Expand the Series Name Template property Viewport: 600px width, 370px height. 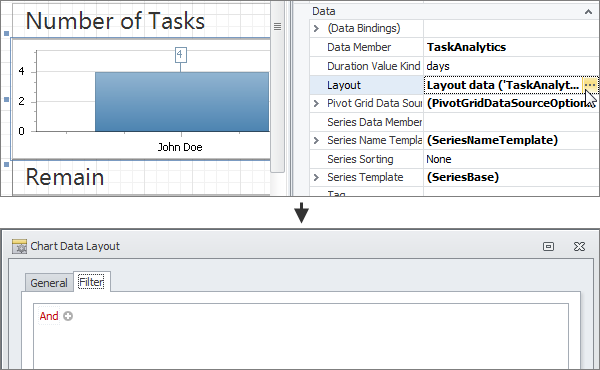click(x=316, y=140)
